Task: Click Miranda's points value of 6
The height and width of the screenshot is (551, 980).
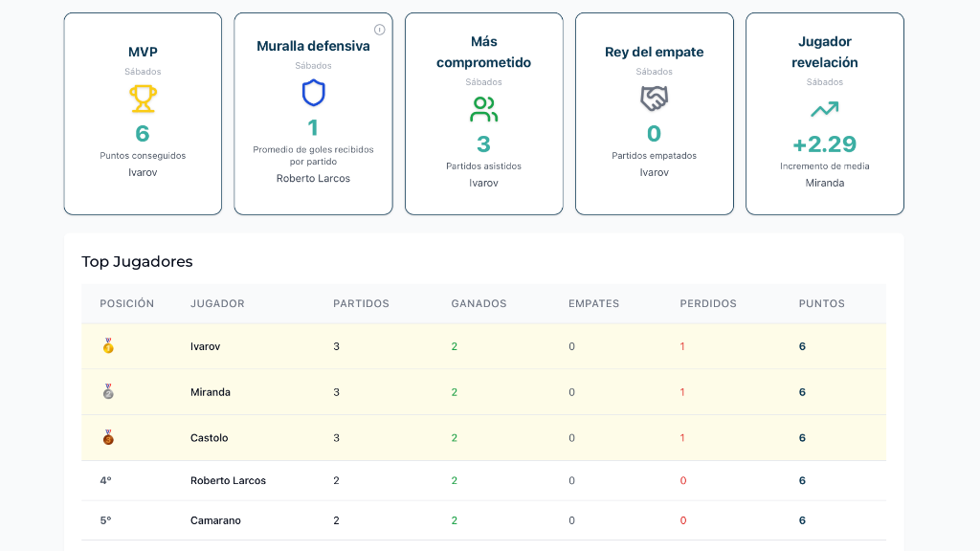Action: (x=802, y=391)
